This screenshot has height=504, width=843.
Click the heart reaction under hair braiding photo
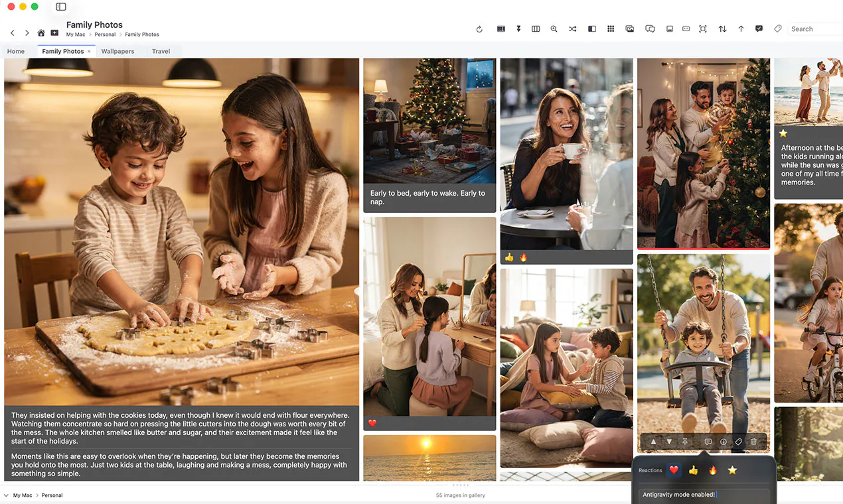pos(372,423)
